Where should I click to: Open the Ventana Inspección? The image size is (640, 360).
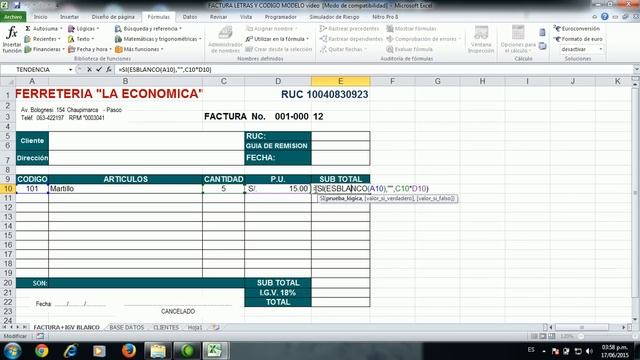point(481,40)
